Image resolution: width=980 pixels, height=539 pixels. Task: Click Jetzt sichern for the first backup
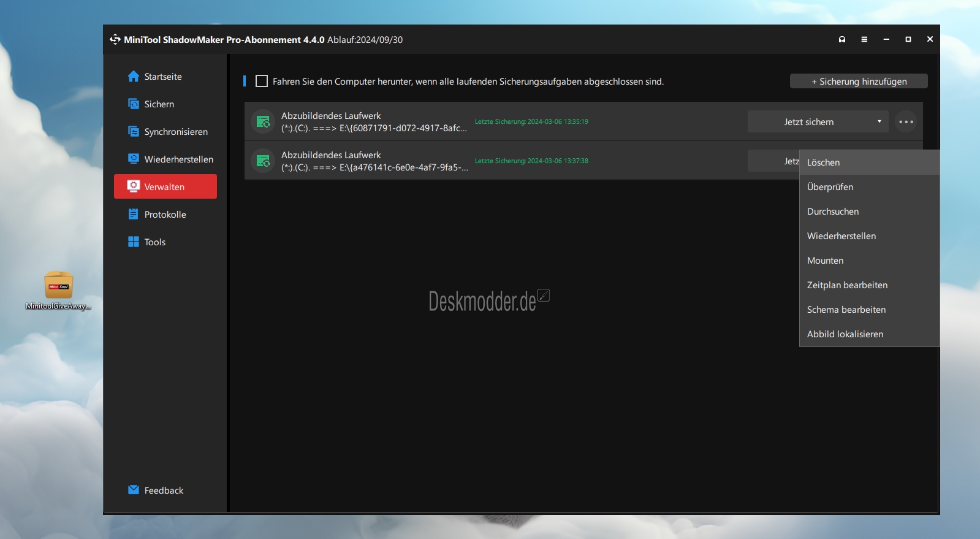pos(809,121)
